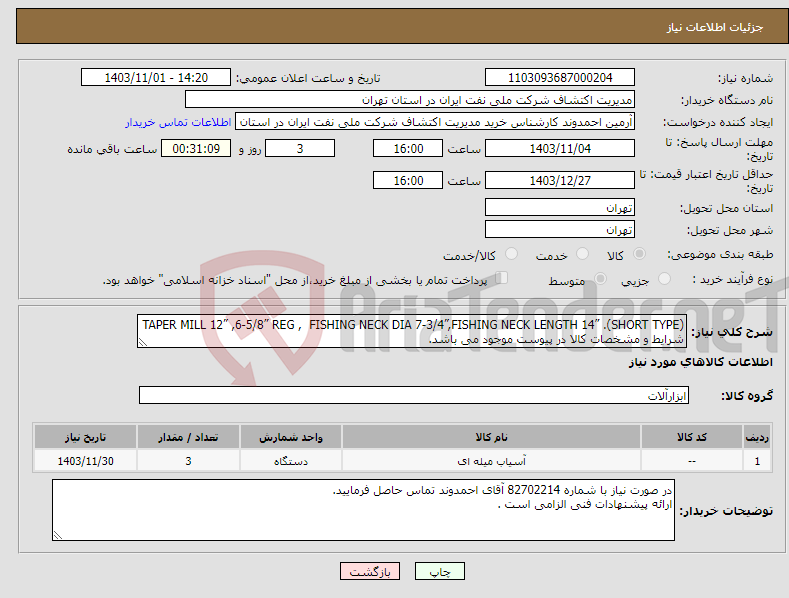Screen dimensions: 789x598
Task: Click the row number cell 1
Action: (x=757, y=461)
